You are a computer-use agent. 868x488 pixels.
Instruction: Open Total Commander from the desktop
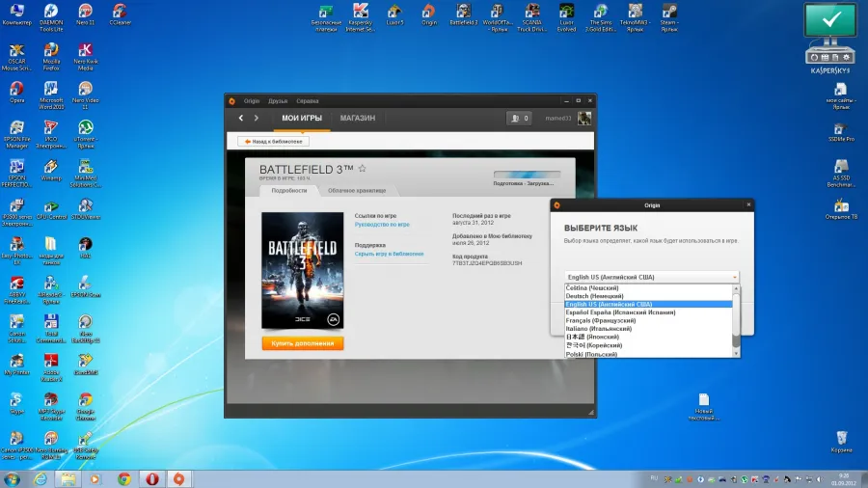[51, 329]
